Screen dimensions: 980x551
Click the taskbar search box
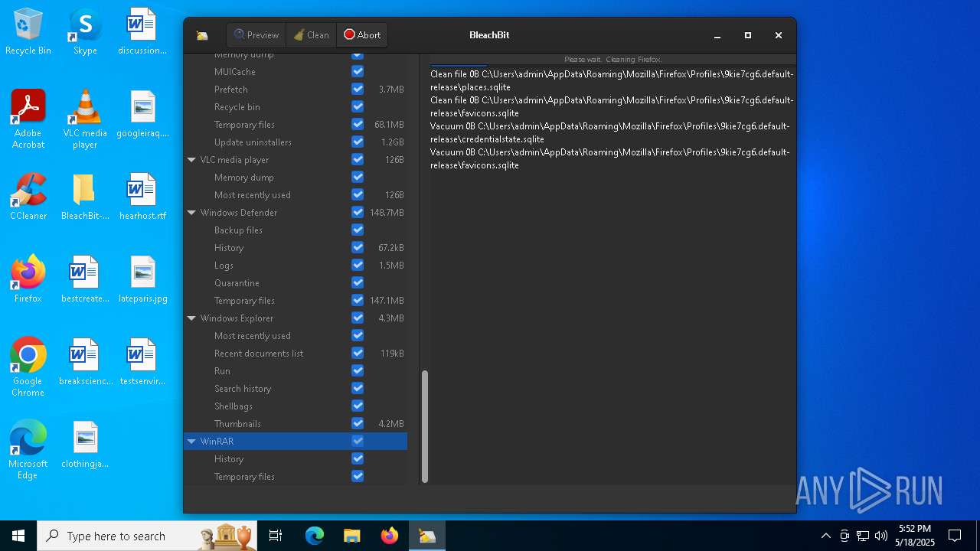coord(149,536)
